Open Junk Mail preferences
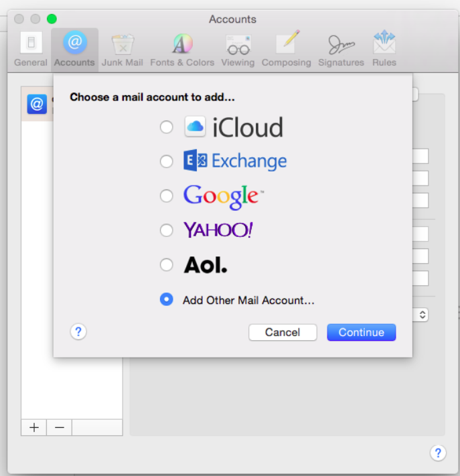Screen dimensions: 460x476 pyautogui.click(x=122, y=49)
